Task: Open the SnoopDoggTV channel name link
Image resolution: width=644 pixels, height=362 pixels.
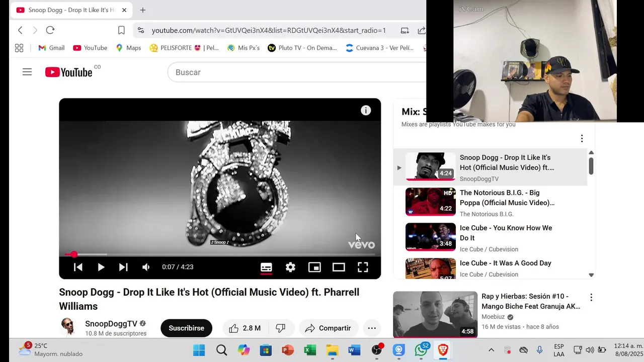Action: pyautogui.click(x=111, y=324)
